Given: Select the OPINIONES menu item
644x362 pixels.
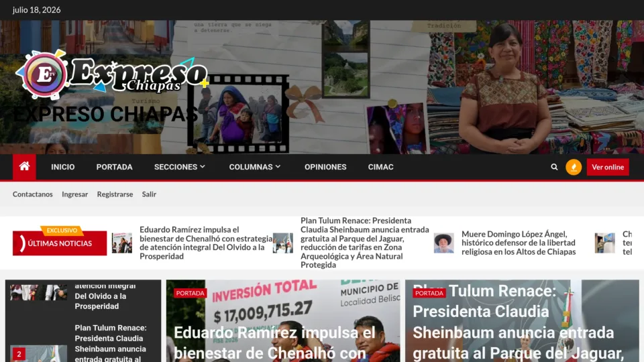Looking at the screenshot, I should (x=325, y=167).
